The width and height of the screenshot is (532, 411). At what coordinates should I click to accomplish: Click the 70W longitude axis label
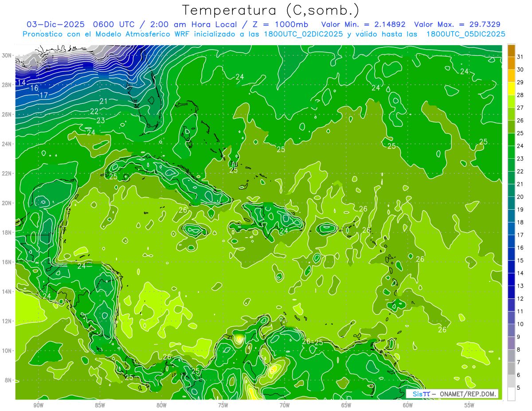(285, 405)
